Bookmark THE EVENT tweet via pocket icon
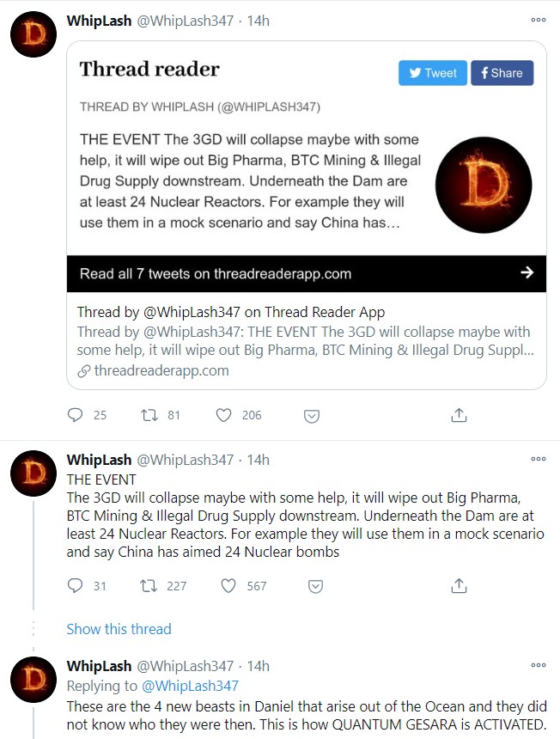This screenshot has width=560, height=739. coord(315,587)
